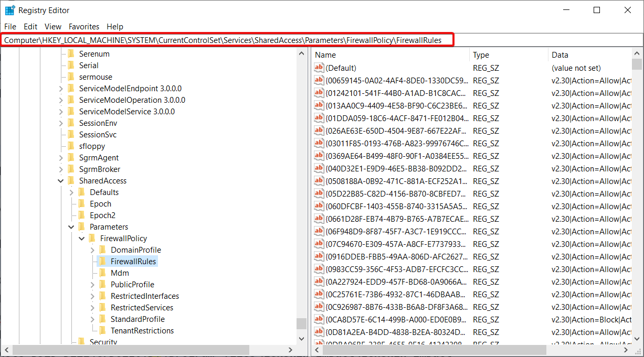Click string icon for {05D22B85-C82D value
This screenshot has width=644, height=357.
click(x=319, y=193)
